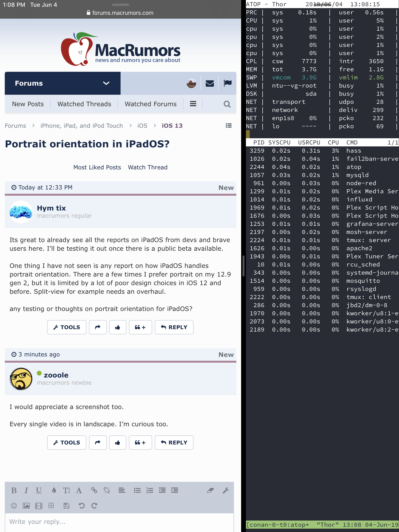Click the MacRumors logo
The height and width of the screenshot is (532, 399).
click(121, 49)
